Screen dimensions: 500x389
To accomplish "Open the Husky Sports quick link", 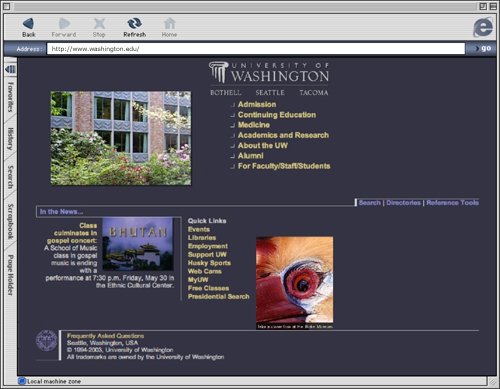I will tap(209, 263).
